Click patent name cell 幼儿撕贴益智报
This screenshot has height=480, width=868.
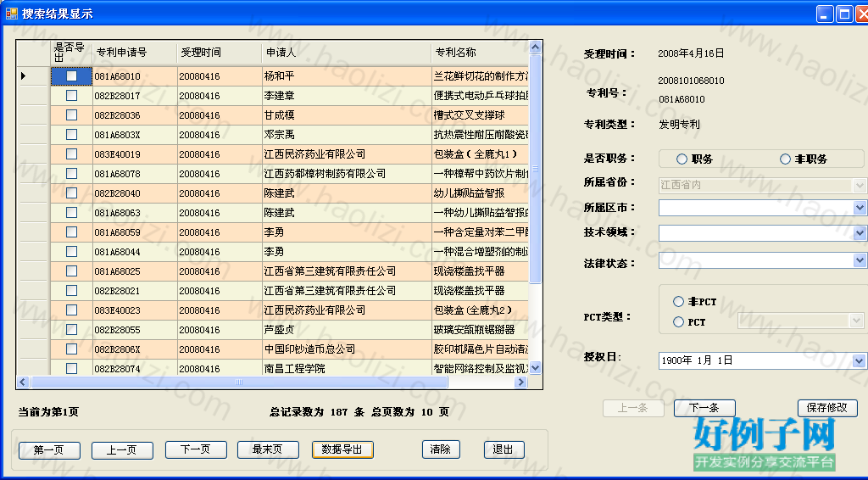tap(480, 193)
